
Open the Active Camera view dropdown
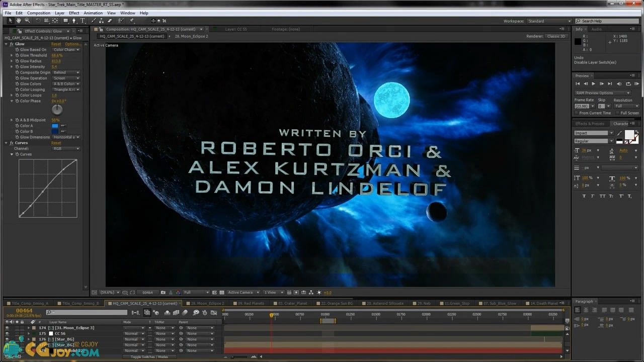point(244,292)
